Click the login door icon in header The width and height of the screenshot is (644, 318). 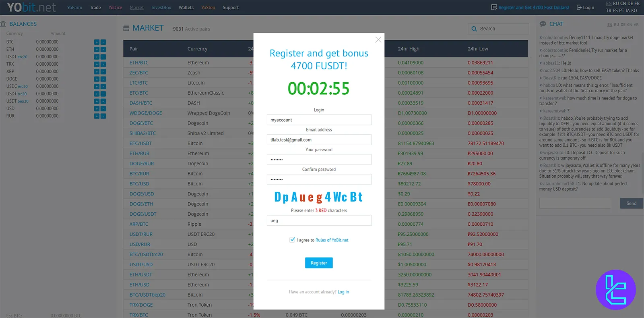[x=579, y=7]
